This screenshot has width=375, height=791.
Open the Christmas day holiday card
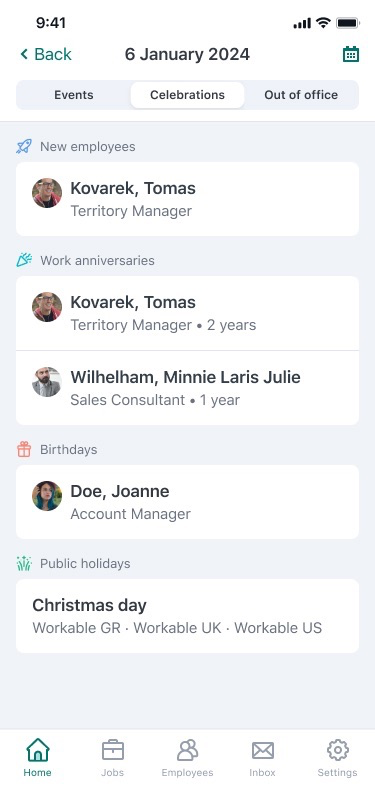click(x=187, y=616)
